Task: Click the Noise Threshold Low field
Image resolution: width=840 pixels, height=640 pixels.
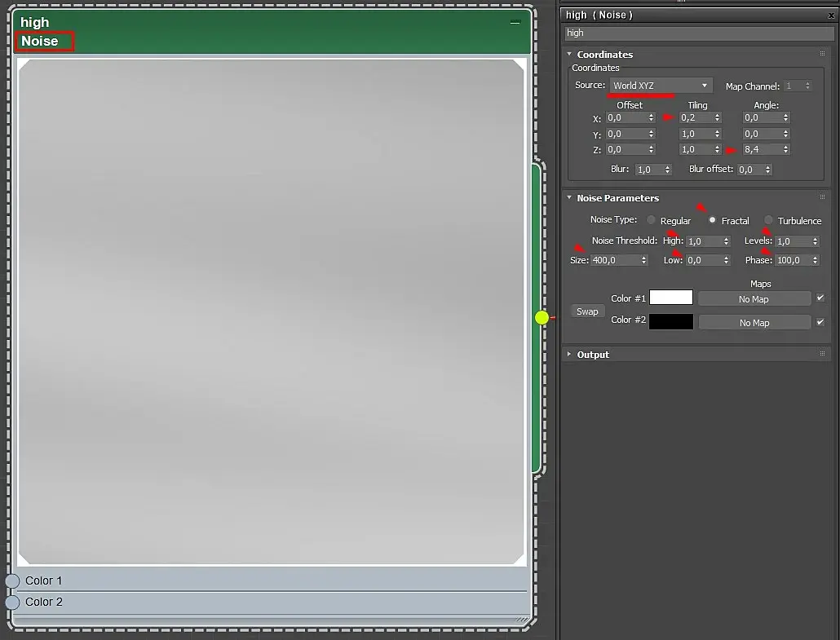Action: [x=704, y=260]
